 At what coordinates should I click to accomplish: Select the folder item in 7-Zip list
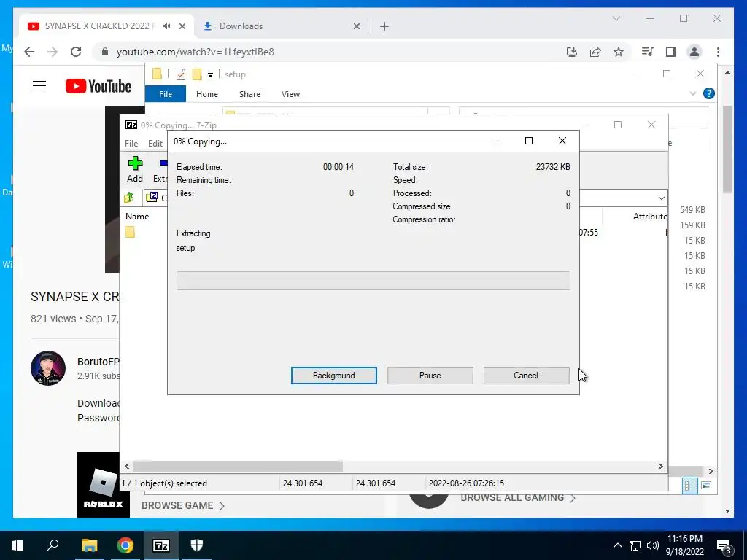(130, 232)
